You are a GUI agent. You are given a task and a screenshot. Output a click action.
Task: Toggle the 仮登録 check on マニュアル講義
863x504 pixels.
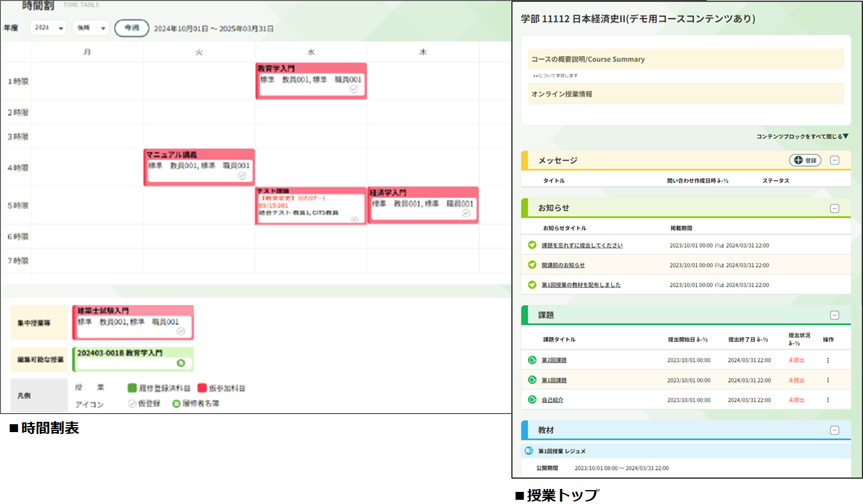coord(242,176)
